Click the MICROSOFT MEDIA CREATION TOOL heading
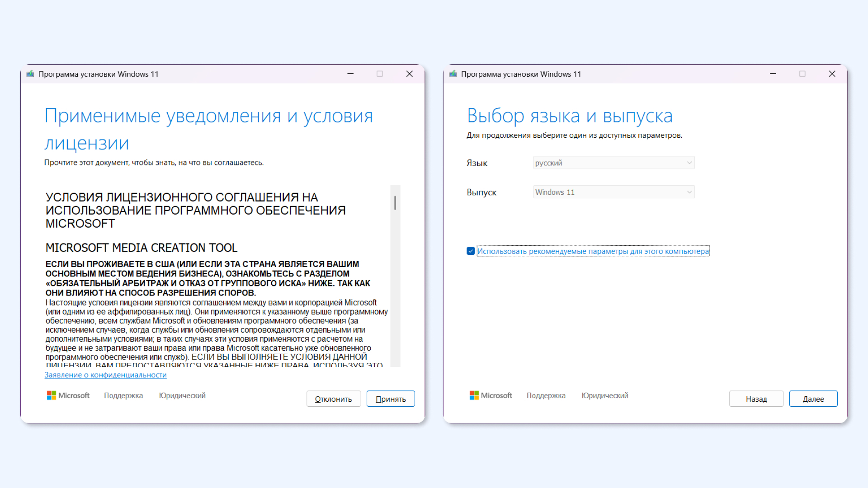This screenshot has width=868, height=488. [x=142, y=248]
